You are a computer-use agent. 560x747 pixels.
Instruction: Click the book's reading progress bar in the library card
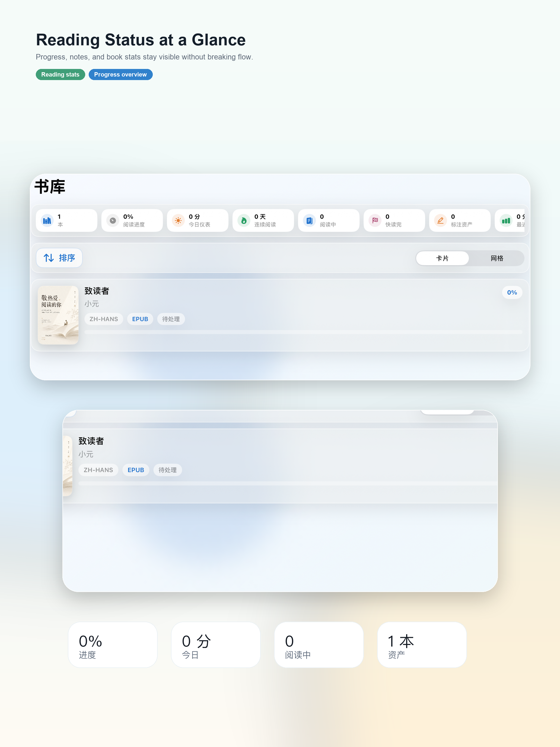point(303,332)
